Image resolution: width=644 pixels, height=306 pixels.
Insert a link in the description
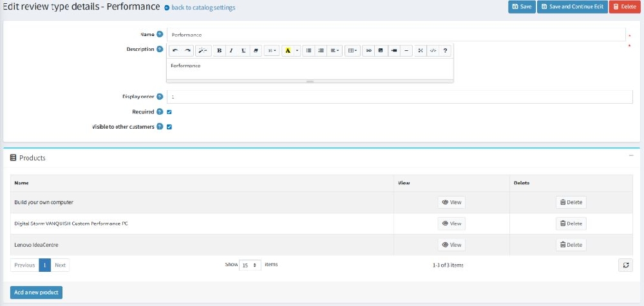tap(369, 50)
